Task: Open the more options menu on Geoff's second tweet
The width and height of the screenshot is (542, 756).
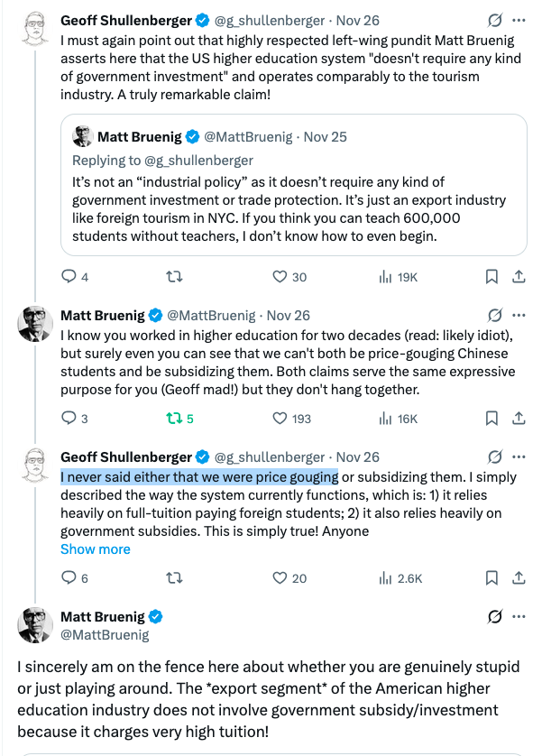Action: [x=519, y=456]
